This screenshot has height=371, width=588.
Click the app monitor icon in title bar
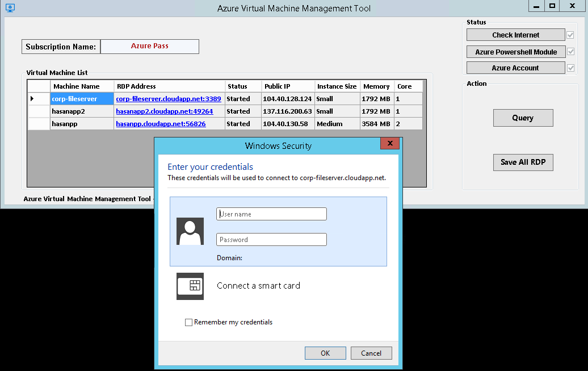tap(10, 8)
